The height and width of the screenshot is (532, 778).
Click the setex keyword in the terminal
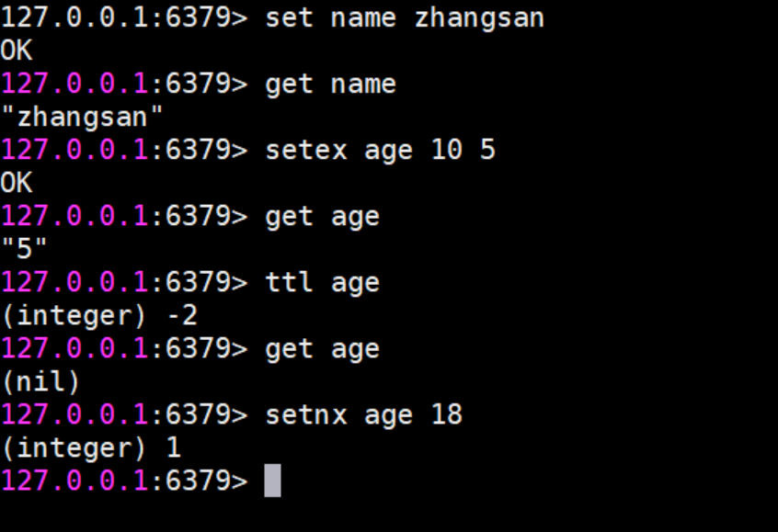point(305,150)
